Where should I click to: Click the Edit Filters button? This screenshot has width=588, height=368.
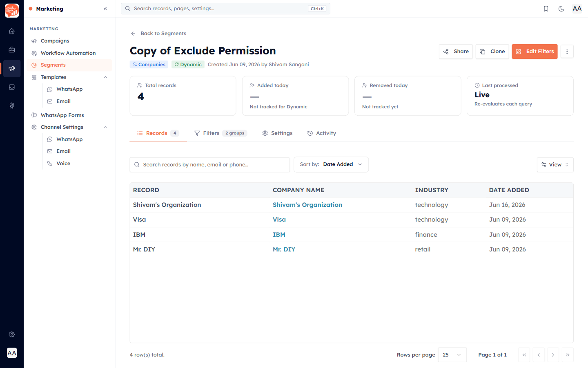(535, 52)
